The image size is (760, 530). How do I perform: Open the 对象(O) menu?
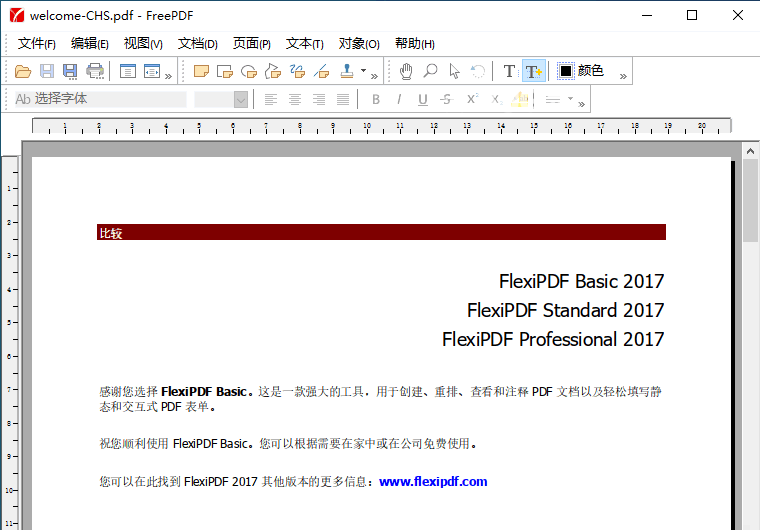pyautogui.click(x=359, y=44)
